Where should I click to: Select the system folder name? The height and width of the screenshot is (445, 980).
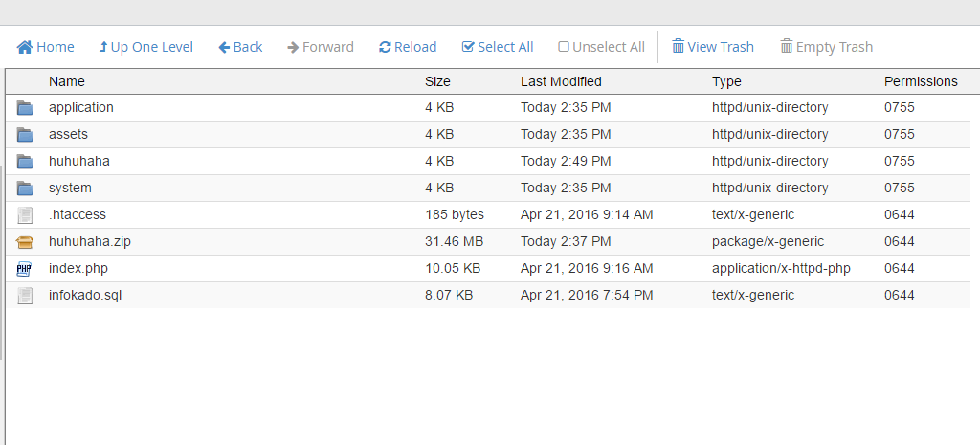point(70,188)
